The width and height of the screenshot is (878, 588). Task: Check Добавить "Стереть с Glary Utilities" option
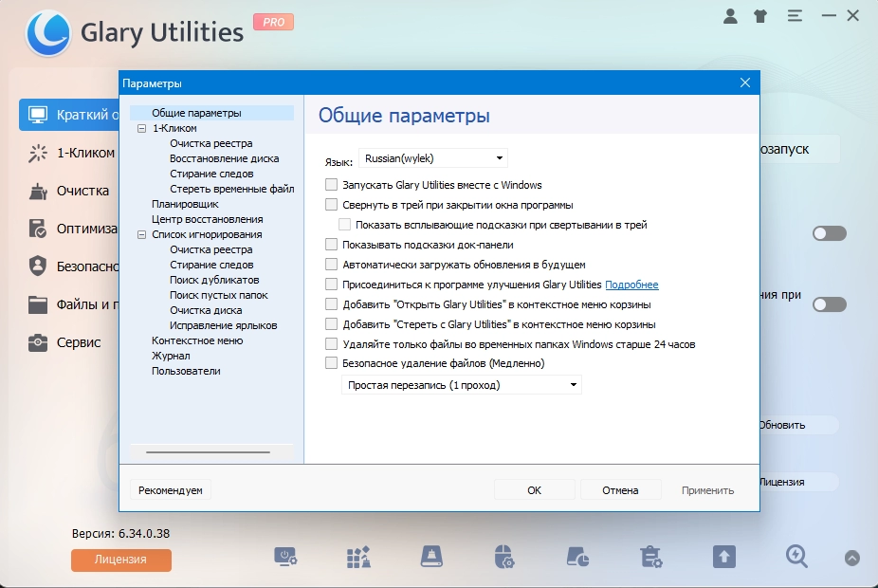point(332,324)
